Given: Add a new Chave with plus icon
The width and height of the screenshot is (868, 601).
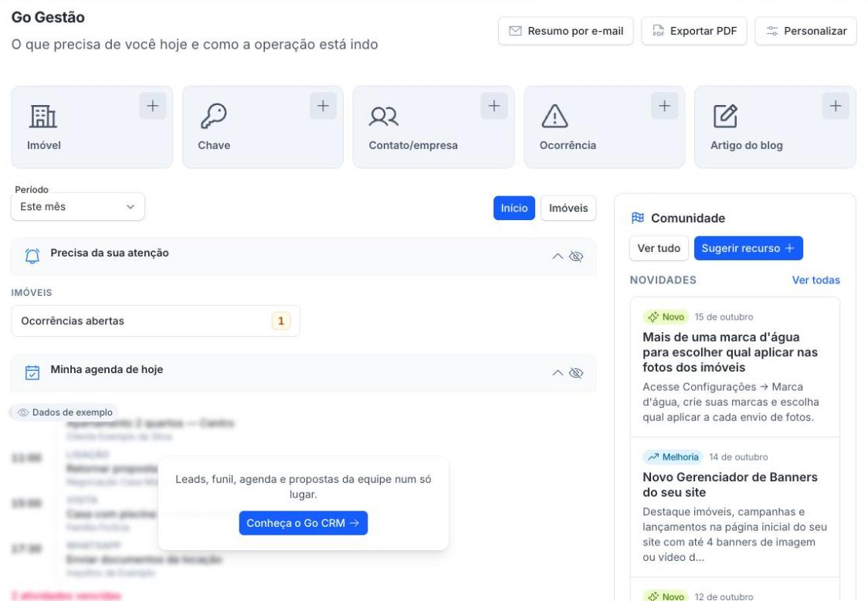Looking at the screenshot, I should [x=324, y=106].
